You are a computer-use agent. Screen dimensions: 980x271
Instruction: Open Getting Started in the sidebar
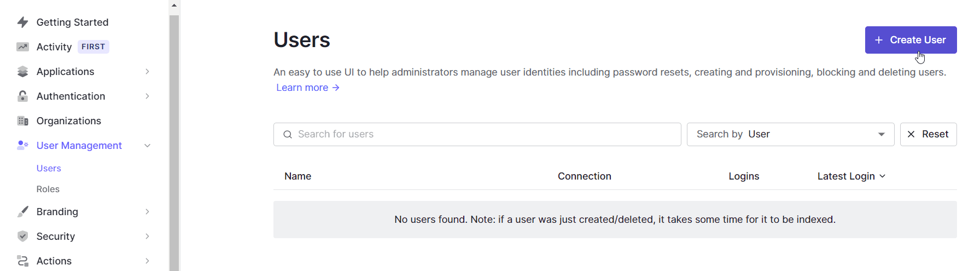(x=73, y=22)
